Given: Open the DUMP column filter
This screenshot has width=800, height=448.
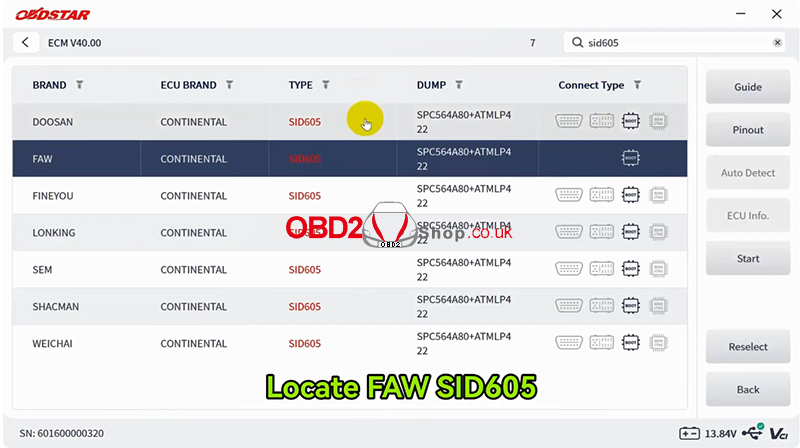Looking at the screenshot, I should 459,85.
